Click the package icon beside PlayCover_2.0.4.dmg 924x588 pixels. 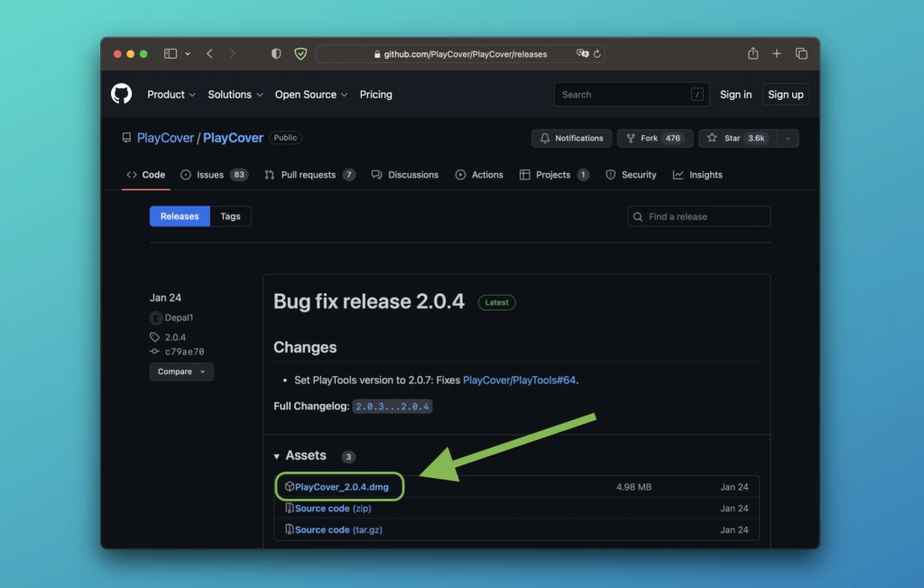(290, 486)
